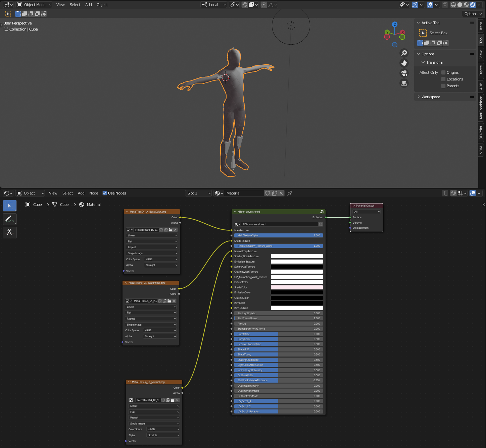This screenshot has height=448, width=486.
Task: Enable the Origins checkbox
Action: (443, 72)
